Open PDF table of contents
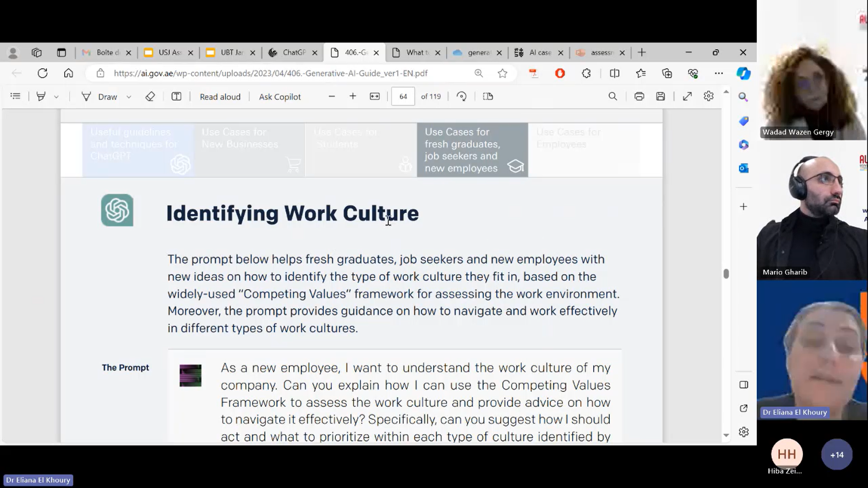Image resolution: width=868 pixels, height=488 pixels. (15, 96)
